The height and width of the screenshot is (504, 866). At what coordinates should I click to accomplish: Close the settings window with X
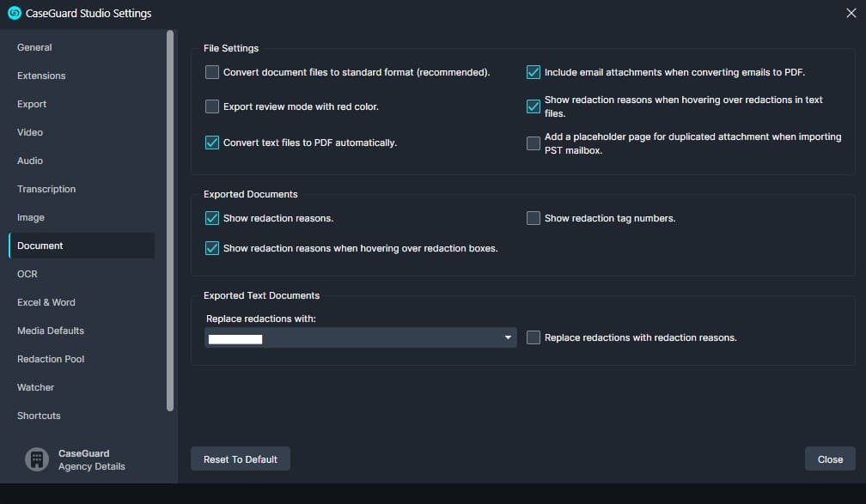[851, 13]
